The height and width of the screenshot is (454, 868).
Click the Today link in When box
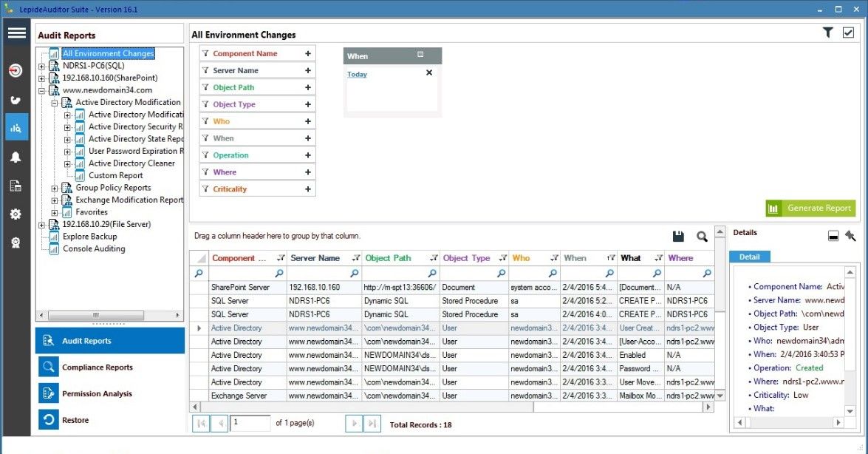click(357, 75)
